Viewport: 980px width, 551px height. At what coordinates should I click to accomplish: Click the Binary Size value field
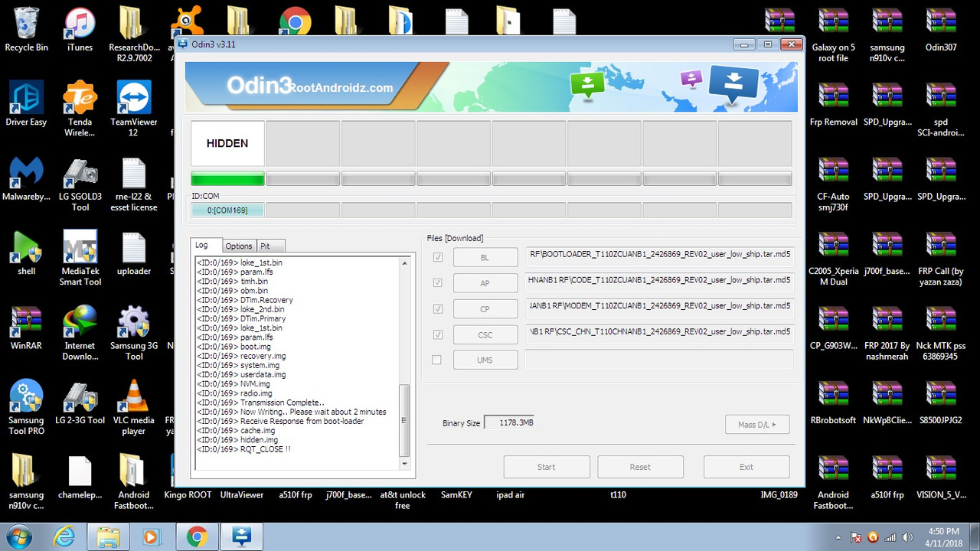coord(509,422)
